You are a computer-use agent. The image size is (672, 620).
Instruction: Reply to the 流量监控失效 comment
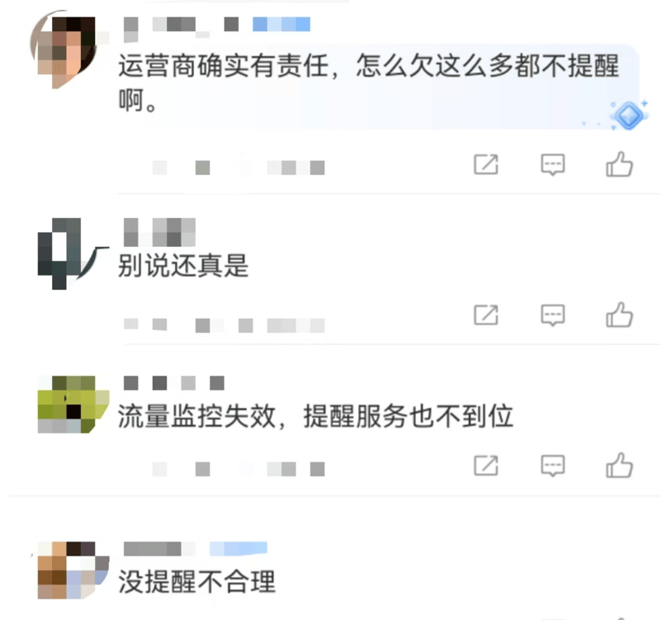(553, 466)
